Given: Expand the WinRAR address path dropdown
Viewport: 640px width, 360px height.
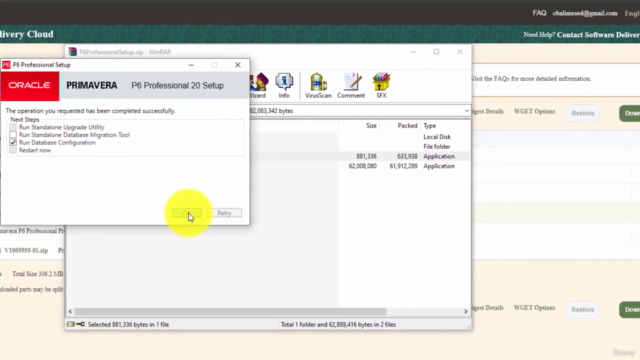Looking at the screenshot, I should [466, 111].
